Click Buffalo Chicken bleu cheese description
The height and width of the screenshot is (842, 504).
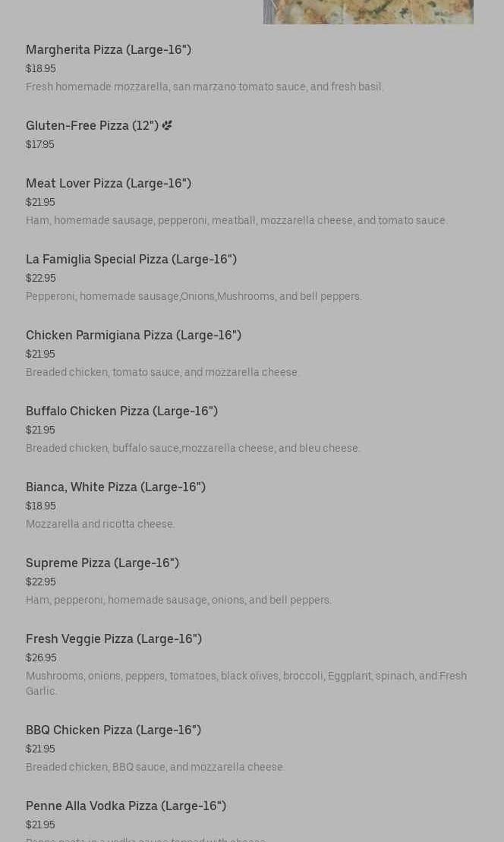click(x=193, y=449)
